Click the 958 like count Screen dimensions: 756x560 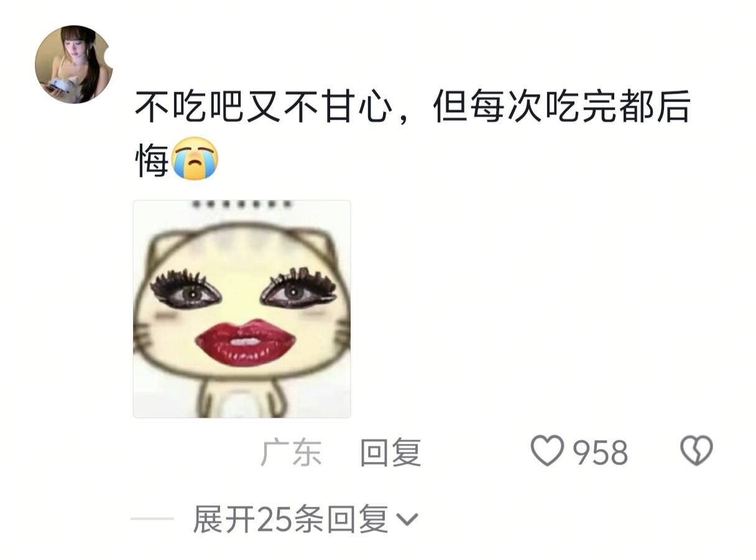point(601,453)
